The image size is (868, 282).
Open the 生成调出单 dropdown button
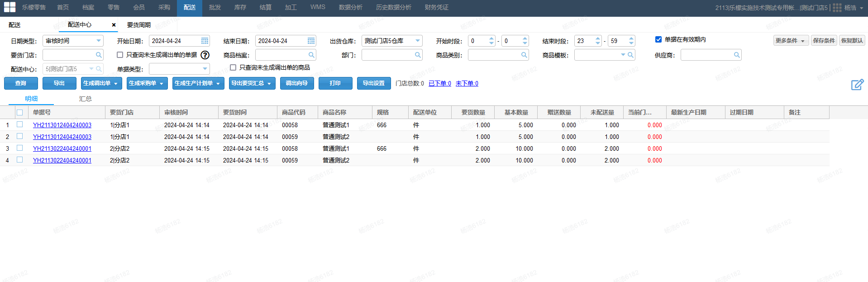point(100,83)
